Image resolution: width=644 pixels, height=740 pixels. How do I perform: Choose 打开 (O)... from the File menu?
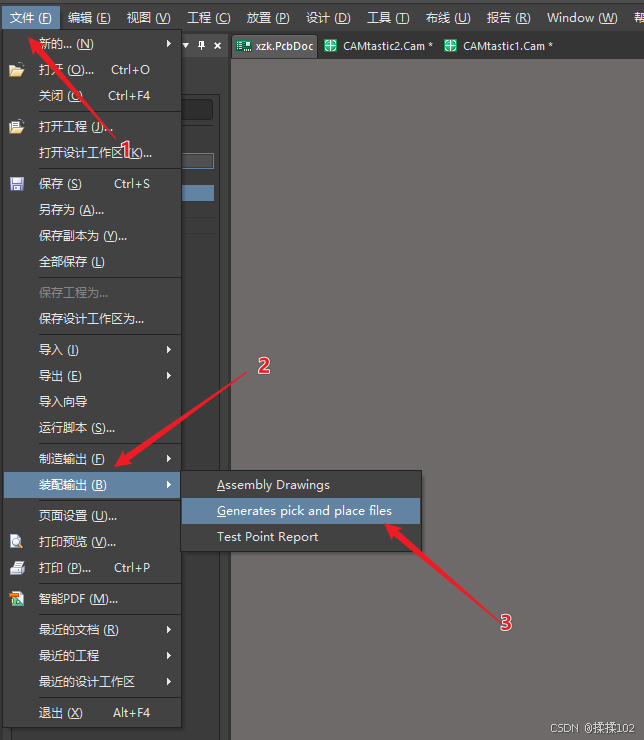(92, 70)
